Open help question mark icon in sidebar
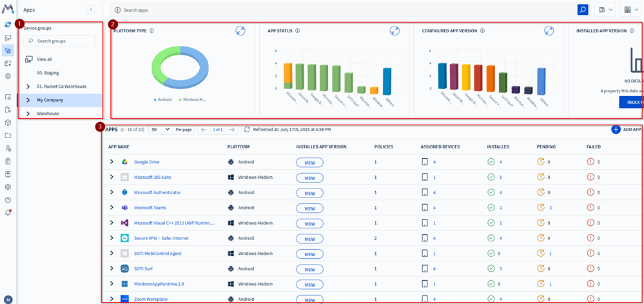 pyautogui.click(x=8, y=200)
